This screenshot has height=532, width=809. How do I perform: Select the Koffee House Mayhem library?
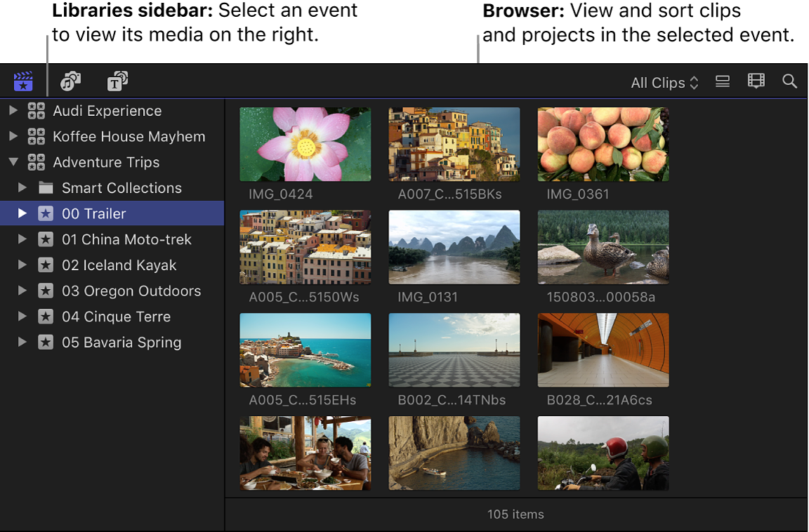129,136
